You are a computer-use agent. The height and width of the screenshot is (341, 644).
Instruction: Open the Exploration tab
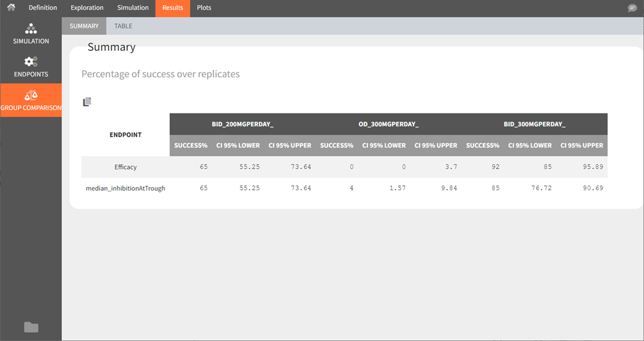[87, 8]
